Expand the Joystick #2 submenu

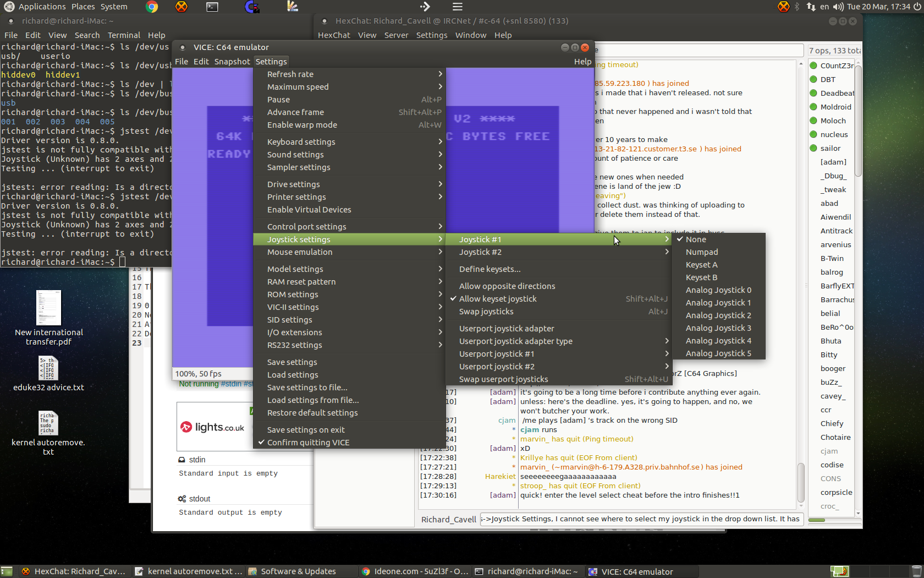(559, 252)
